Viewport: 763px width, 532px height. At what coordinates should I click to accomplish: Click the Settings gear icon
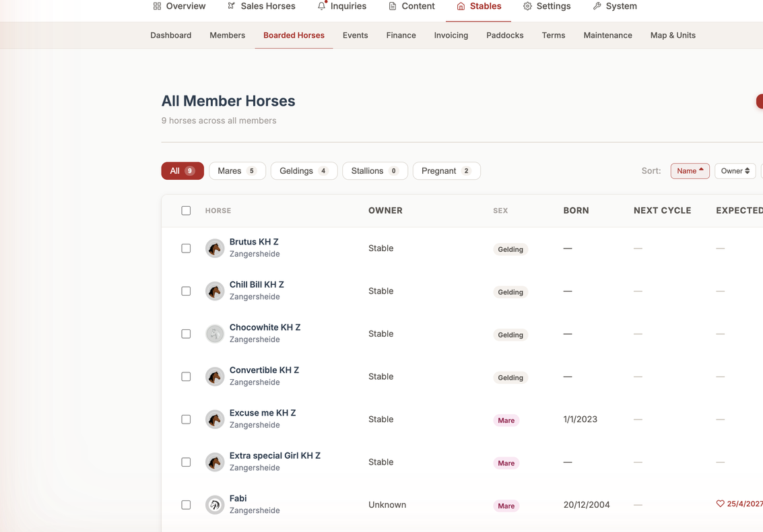click(x=527, y=6)
